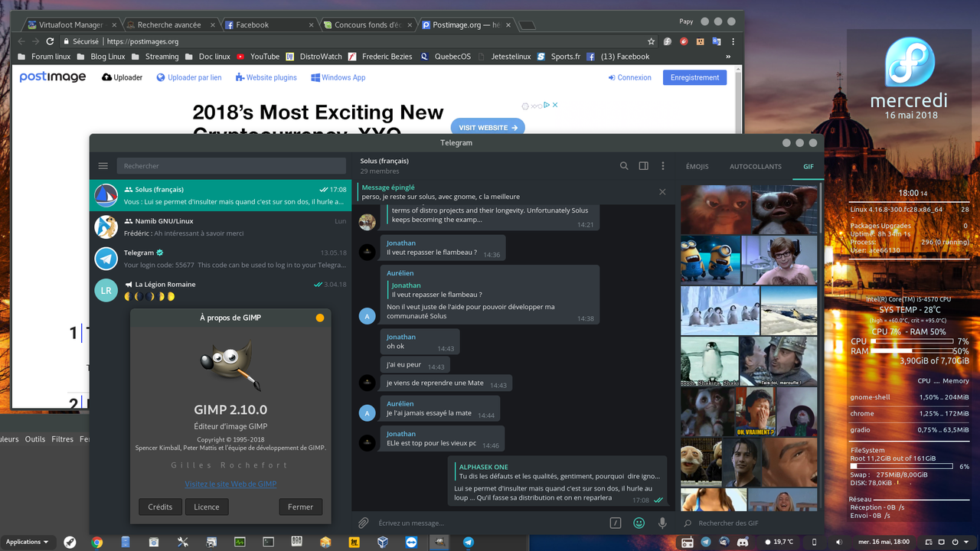The height and width of the screenshot is (551, 980).
Task: Select the Gremlin Gizmo GIF thumbnail
Action: (785, 209)
